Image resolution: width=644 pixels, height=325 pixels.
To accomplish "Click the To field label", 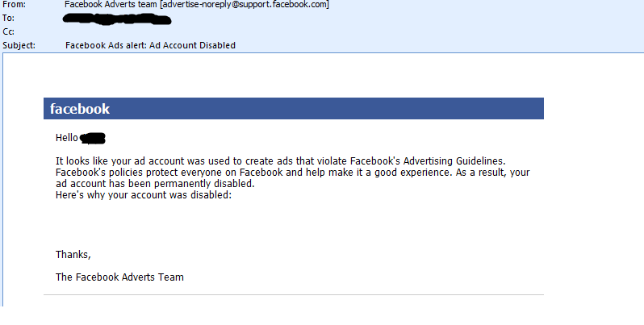I will pos(9,18).
